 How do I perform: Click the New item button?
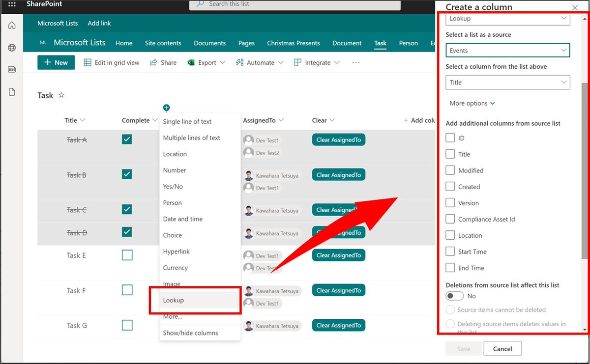[56, 62]
